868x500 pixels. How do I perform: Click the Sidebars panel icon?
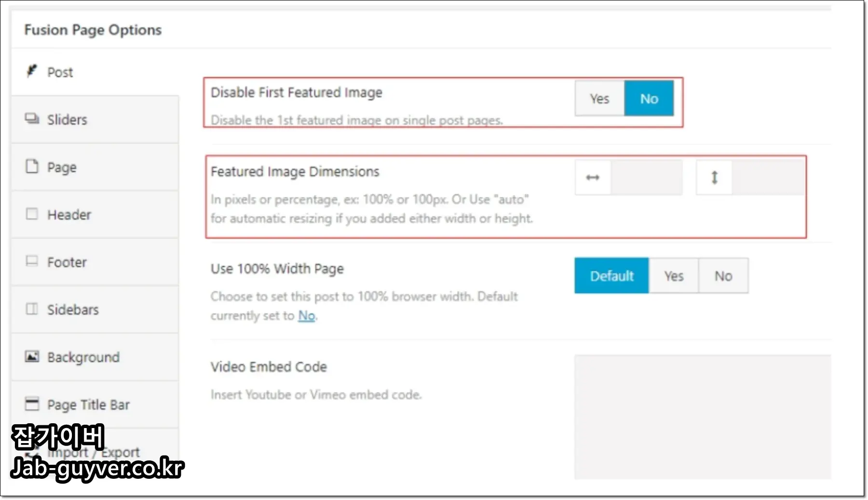[x=32, y=309]
